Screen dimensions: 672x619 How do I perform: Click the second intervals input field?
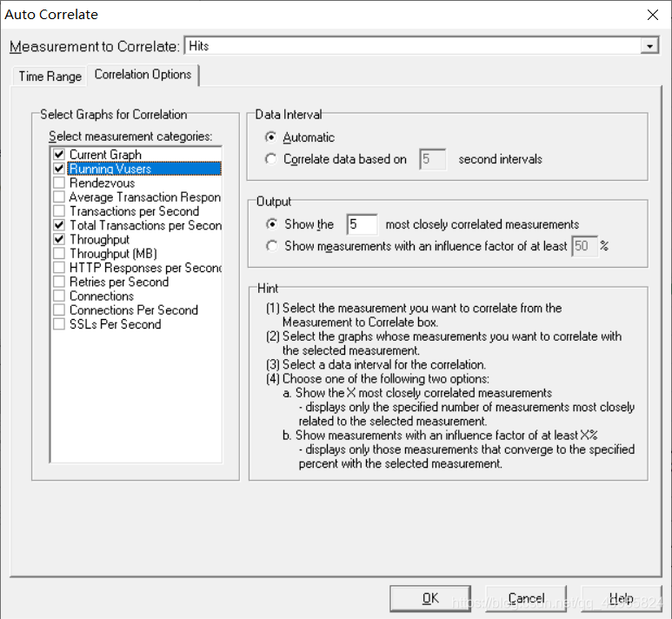pos(432,159)
